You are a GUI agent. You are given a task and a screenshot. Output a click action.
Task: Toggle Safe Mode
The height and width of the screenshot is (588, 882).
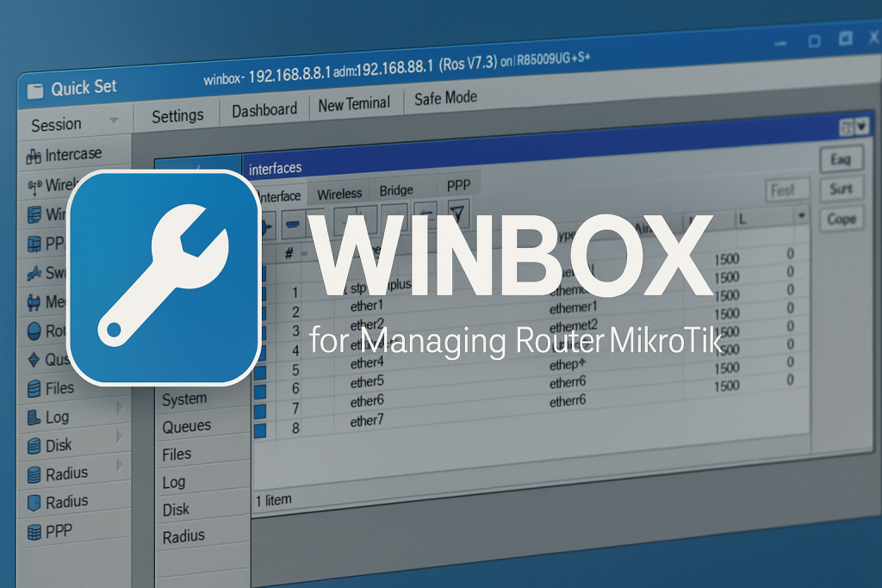445,98
